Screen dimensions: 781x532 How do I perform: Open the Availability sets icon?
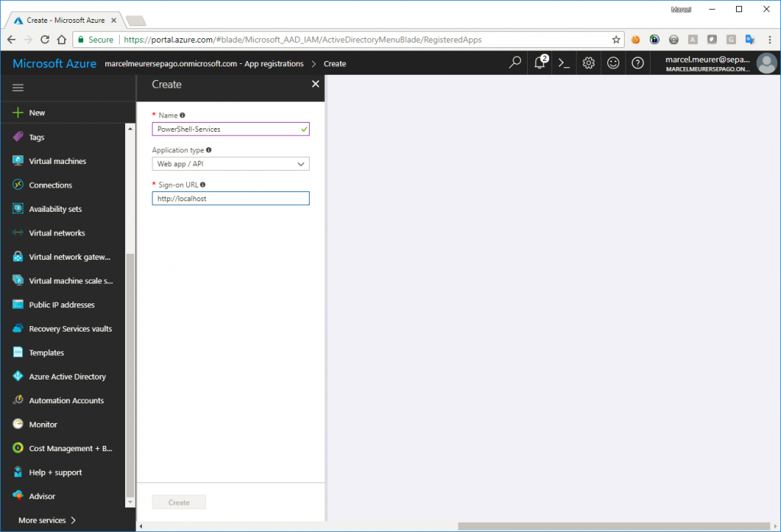coord(18,209)
